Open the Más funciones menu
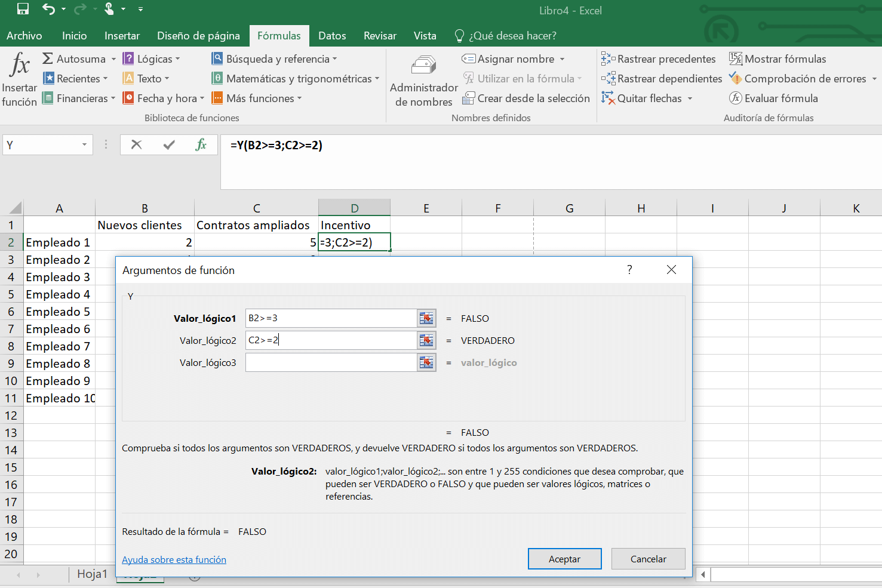Image resolution: width=882 pixels, height=588 pixels. pos(257,98)
